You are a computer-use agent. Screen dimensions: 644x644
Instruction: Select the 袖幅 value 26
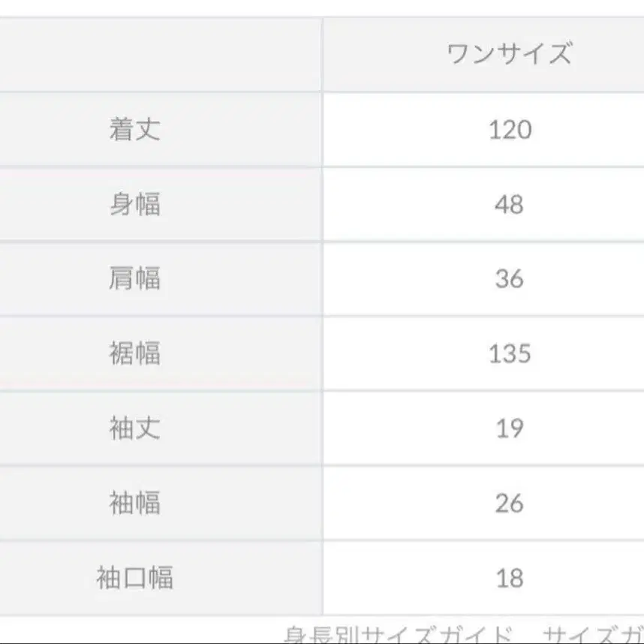509,503
